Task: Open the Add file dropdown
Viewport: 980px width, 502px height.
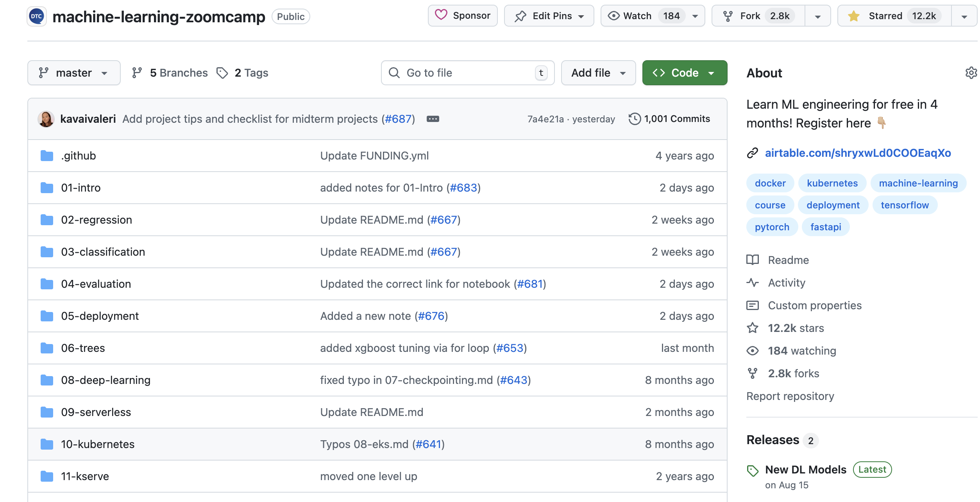Action: [x=598, y=73]
